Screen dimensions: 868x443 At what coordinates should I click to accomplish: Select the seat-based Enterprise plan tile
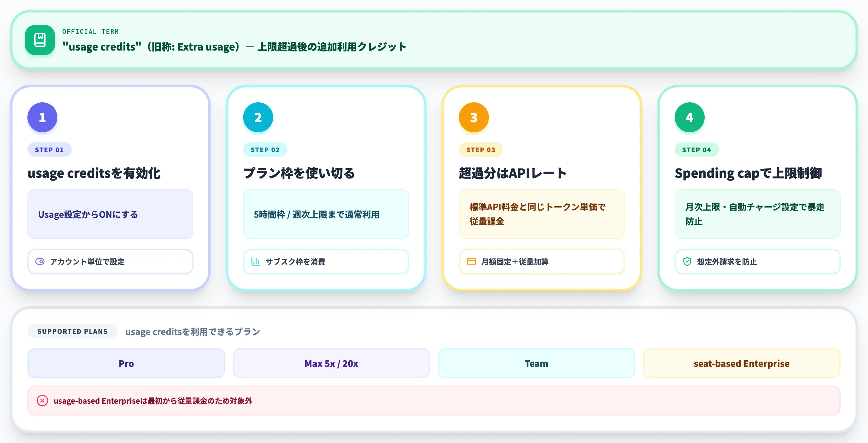[741, 363]
